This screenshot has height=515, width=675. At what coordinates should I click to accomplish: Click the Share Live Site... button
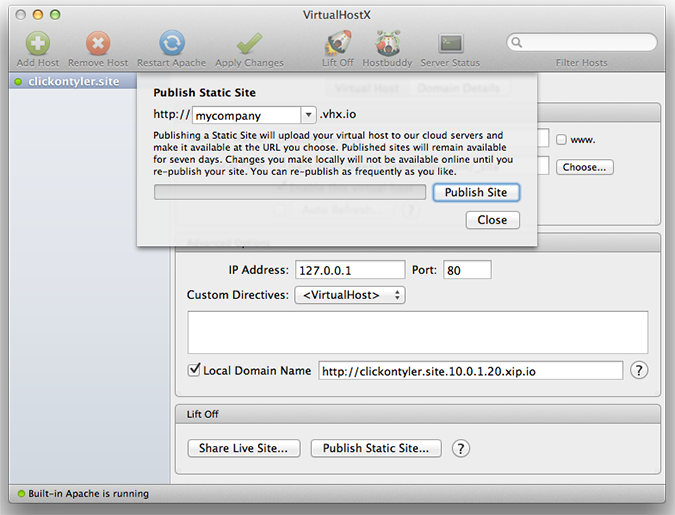click(x=244, y=448)
